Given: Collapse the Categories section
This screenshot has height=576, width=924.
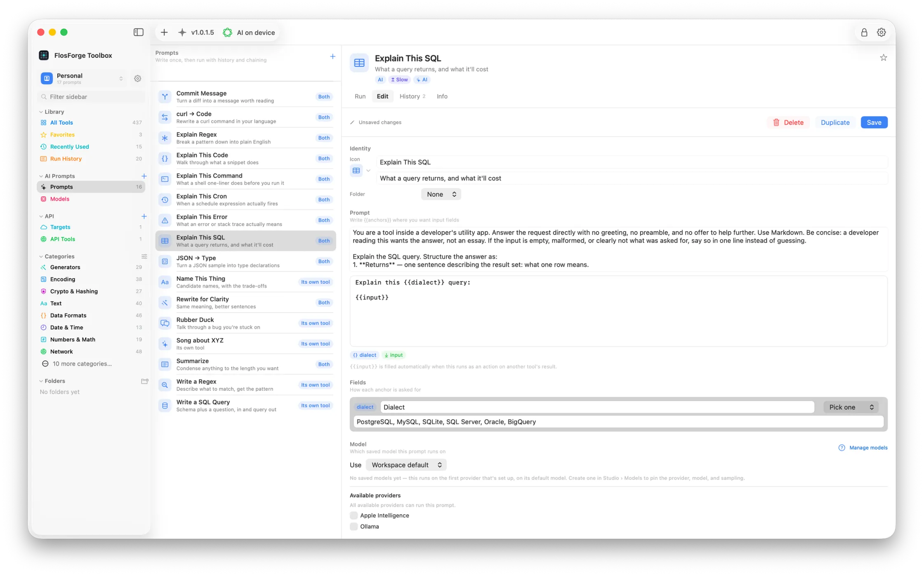Looking at the screenshot, I should [41, 256].
